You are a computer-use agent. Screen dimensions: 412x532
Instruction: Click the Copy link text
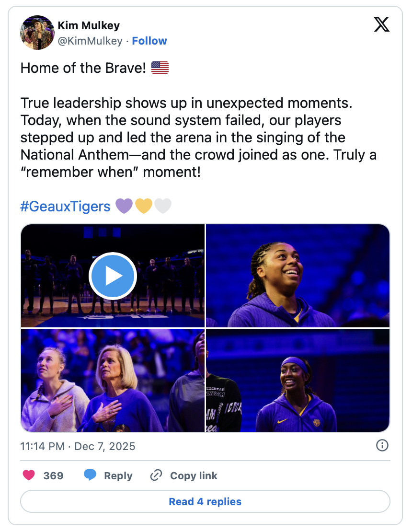tap(194, 476)
